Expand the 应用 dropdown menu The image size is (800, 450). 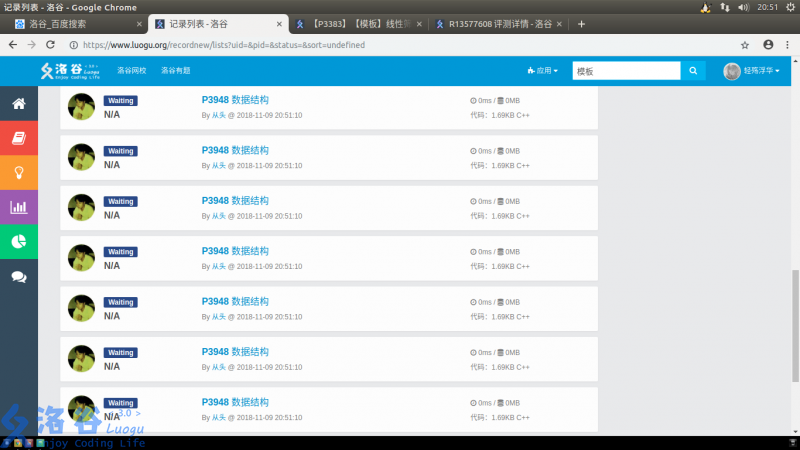click(543, 71)
